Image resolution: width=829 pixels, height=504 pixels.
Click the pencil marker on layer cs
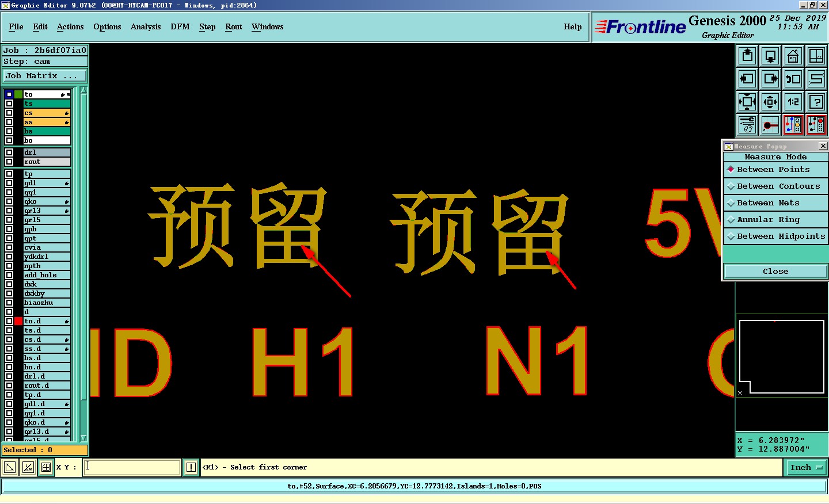[67, 113]
